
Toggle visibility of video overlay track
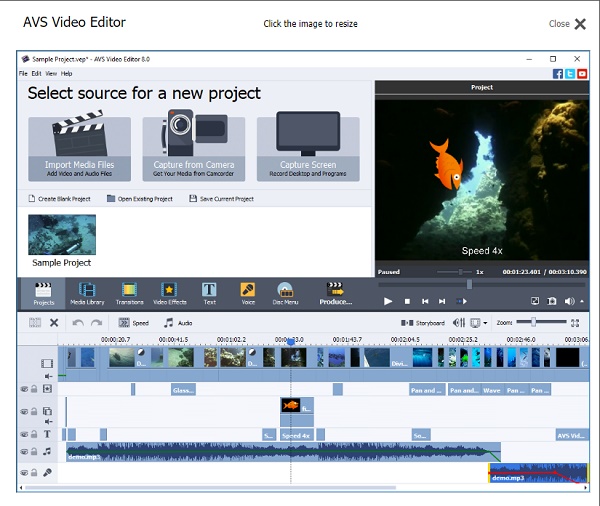coord(24,411)
